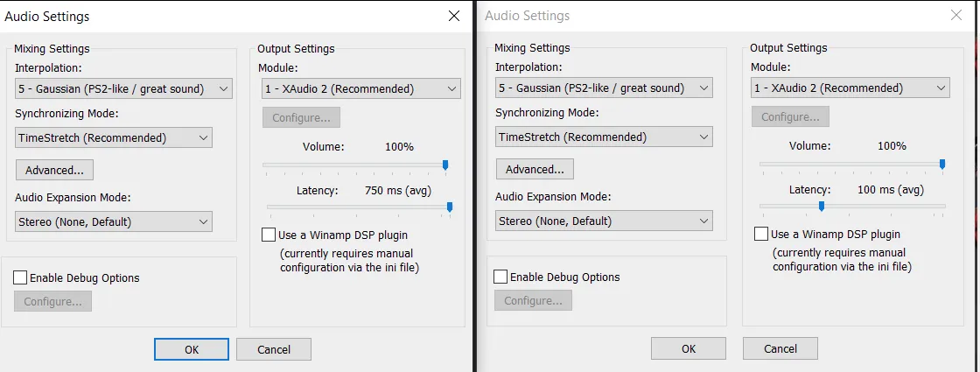Click the Latency slider thumb showing 750 ms

point(450,207)
